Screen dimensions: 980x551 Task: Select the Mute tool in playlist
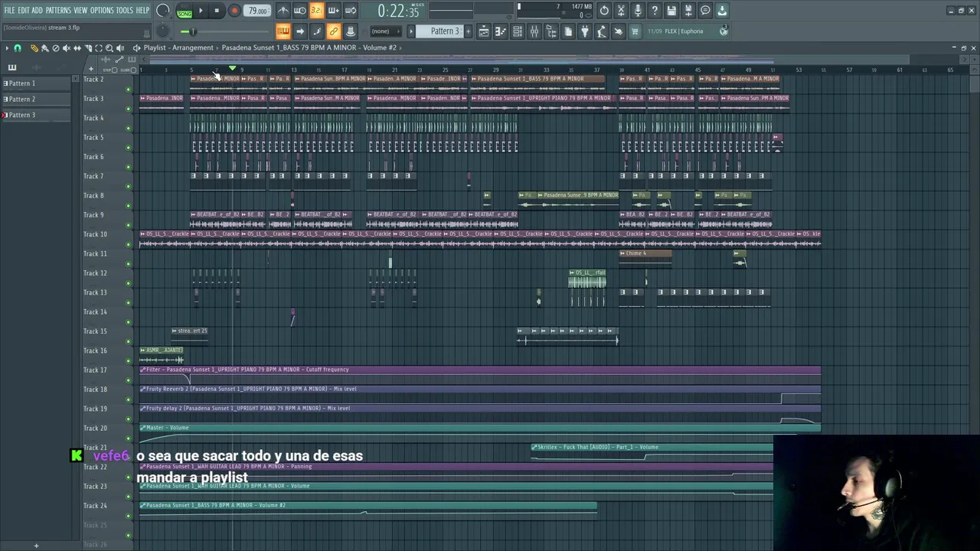click(x=67, y=47)
